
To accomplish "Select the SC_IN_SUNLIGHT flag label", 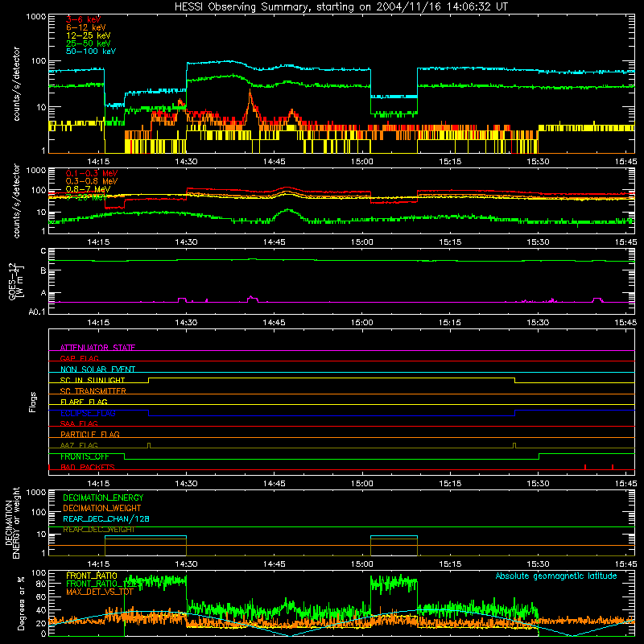I will [93, 380].
